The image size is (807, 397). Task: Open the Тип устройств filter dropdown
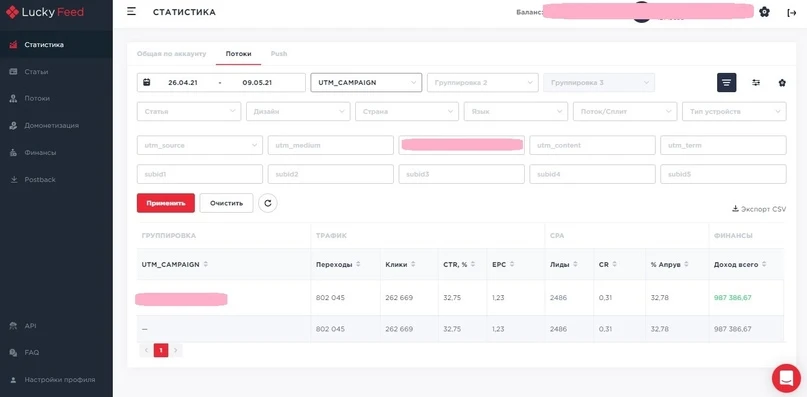pos(734,111)
